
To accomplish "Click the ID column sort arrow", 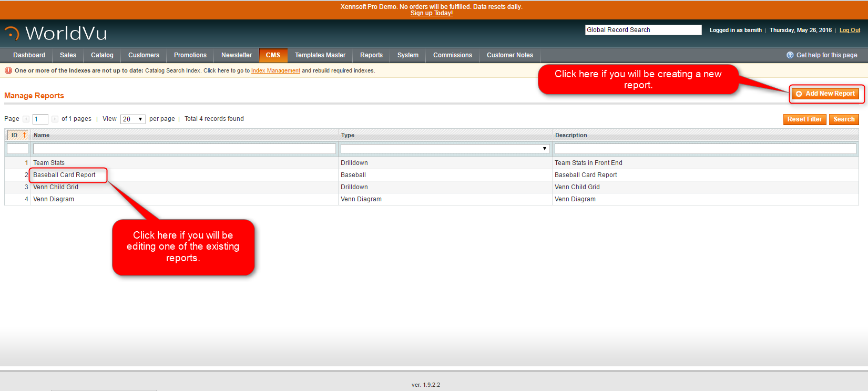I will 24,135.
